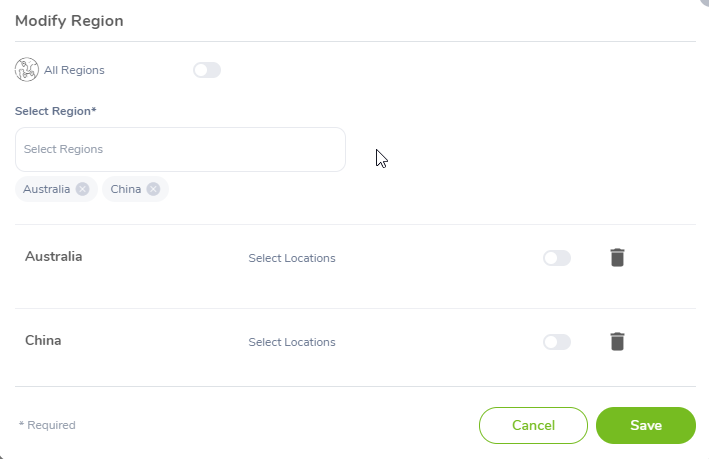The width and height of the screenshot is (709, 459).
Task: Delete the China row with trash icon
Action: (617, 342)
